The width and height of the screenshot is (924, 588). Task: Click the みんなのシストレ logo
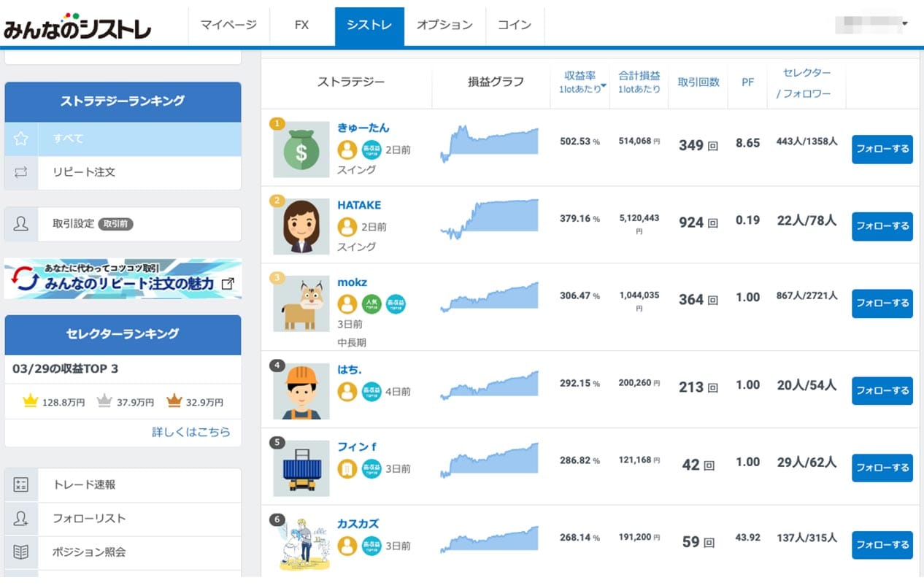point(77,27)
